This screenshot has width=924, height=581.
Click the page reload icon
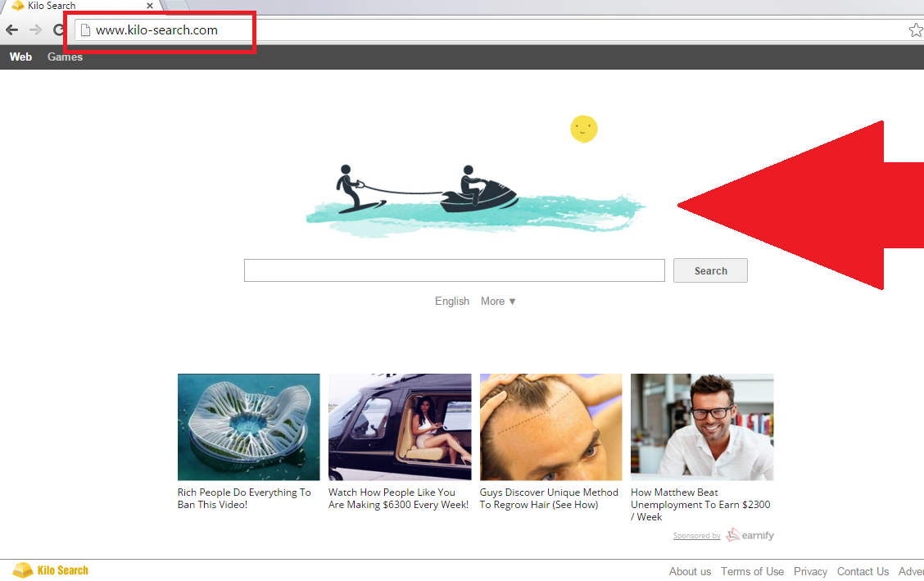[59, 30]
